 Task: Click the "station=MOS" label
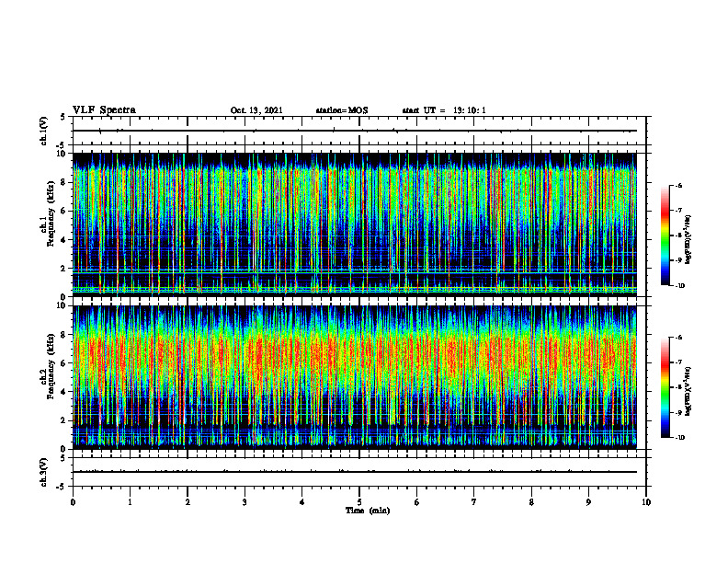[x=342, y=110]
